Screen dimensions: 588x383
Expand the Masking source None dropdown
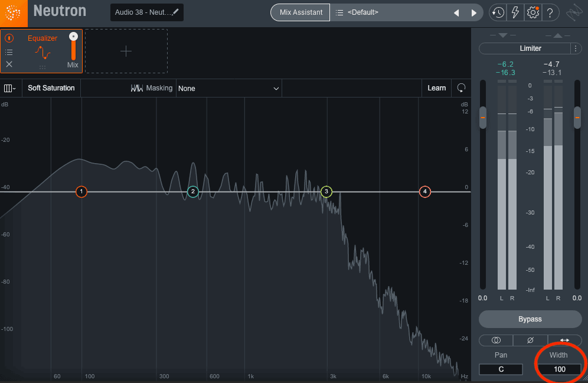pyautogui.click(x=228, y=88)
